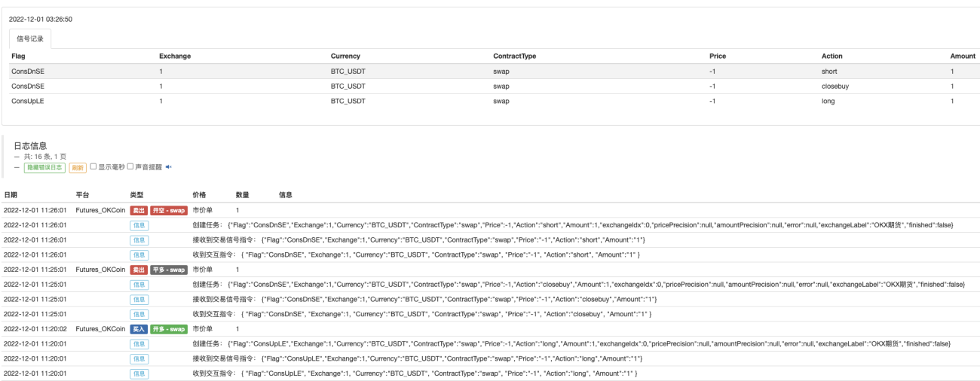The image size is (980, 381).
Task: Click the 创建任务 message with Action long
Action: (x=573, y=344)
